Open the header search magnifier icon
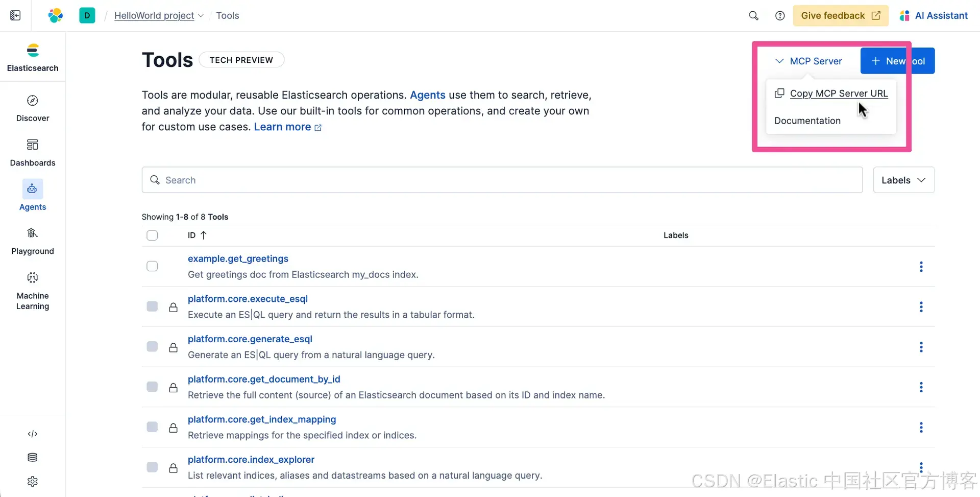980x497 pixels. click(753, 15)
